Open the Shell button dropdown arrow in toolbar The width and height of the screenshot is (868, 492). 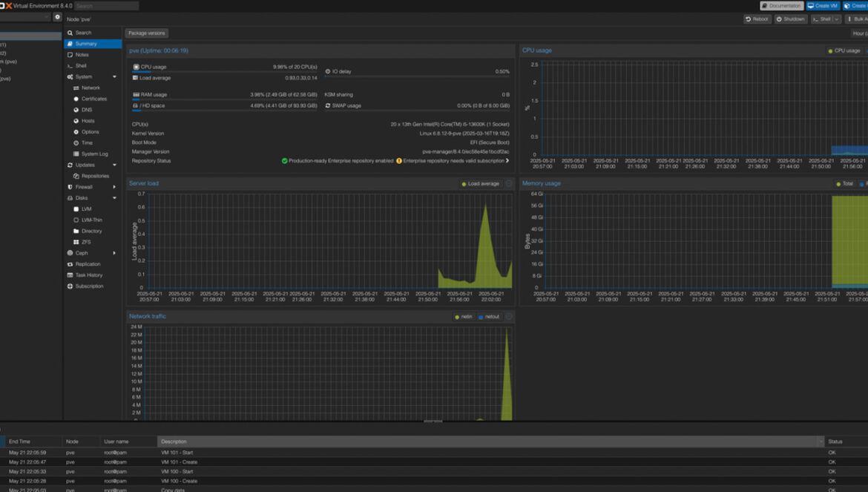coord(837,19)
